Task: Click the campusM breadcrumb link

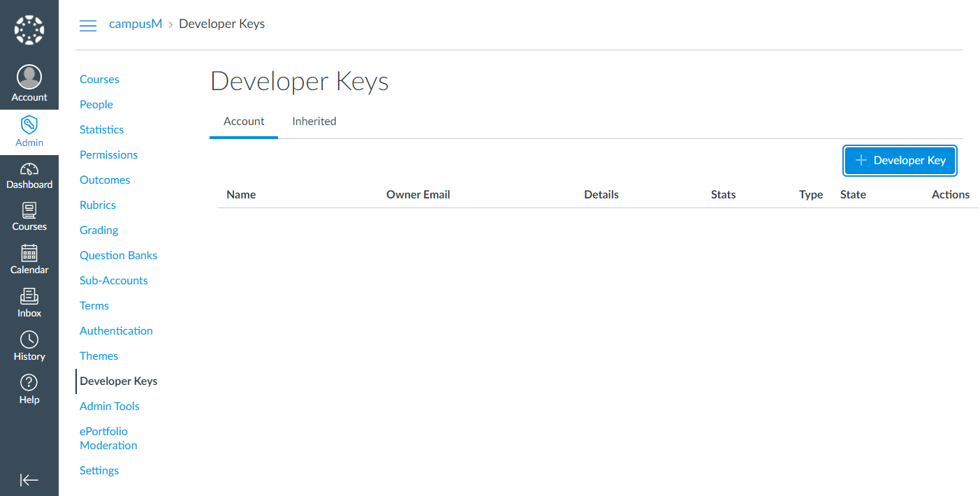Action: (x=136, y=24)
